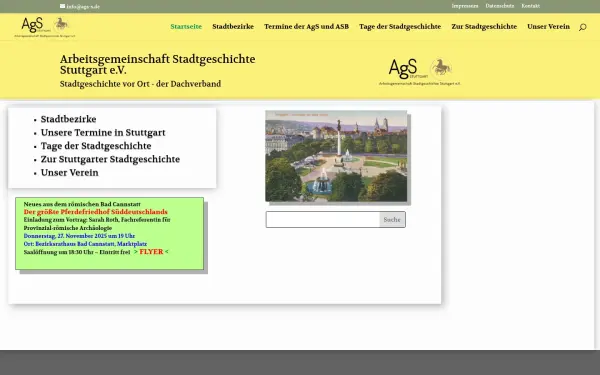Open the Impressum link

click(465, 6)
